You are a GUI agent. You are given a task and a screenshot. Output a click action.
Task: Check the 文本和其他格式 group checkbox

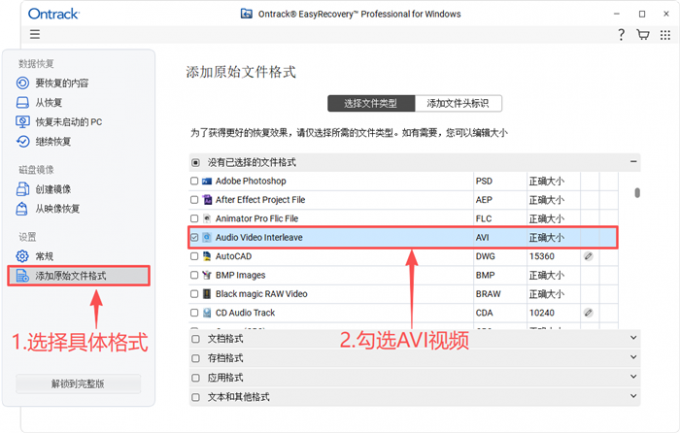196,397
